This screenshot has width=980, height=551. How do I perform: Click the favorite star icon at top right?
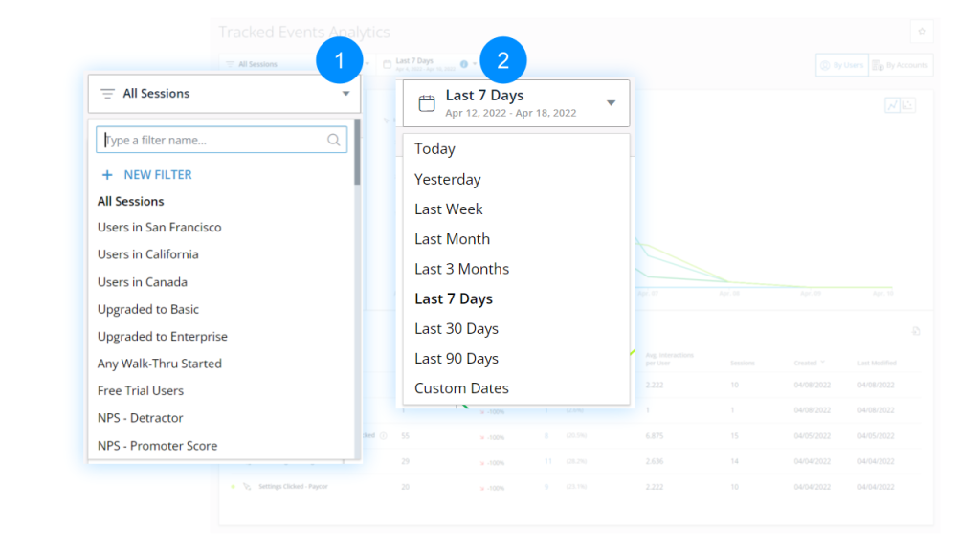[x=922, y=32]
